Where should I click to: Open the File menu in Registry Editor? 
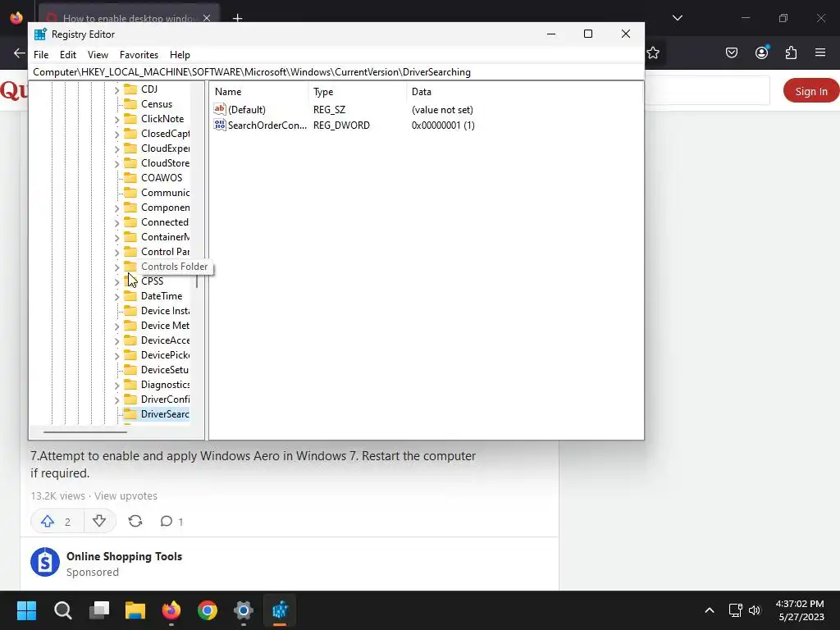(x=41, y=55)
